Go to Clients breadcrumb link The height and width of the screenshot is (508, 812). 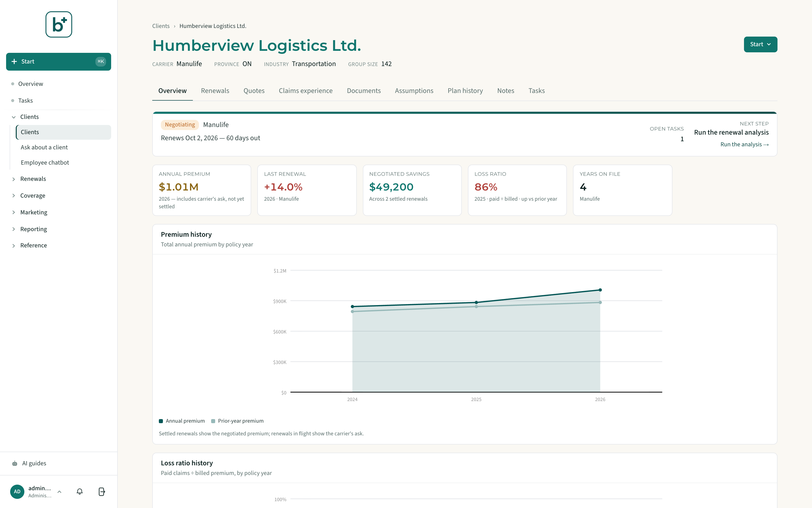coord(161,26)
